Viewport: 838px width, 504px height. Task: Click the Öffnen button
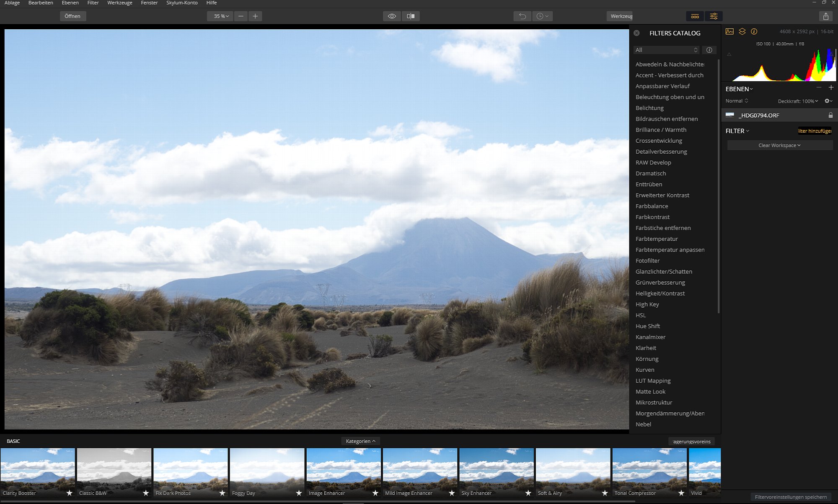tap(72, 16)
